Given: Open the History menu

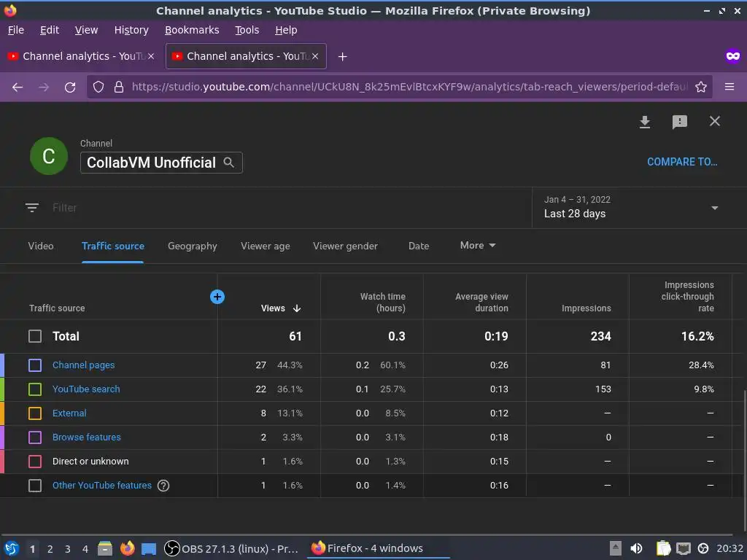Looking at the screenshot, I should [131, 30].
